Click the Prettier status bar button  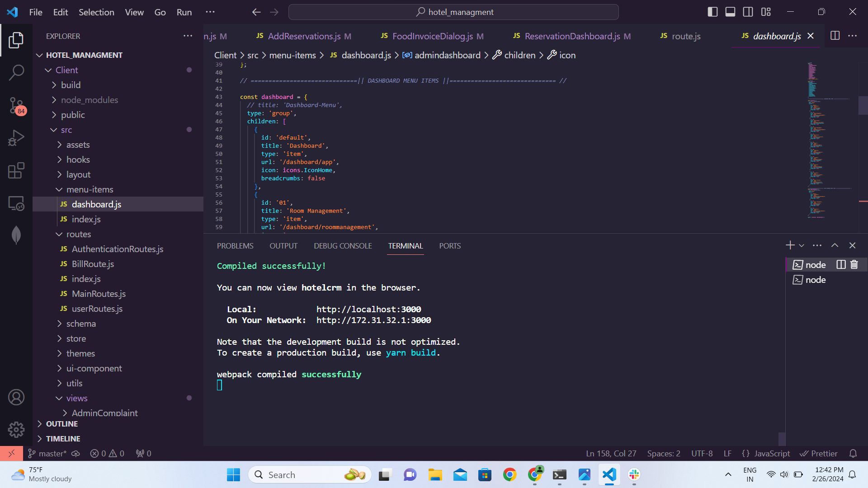(819, 453)
